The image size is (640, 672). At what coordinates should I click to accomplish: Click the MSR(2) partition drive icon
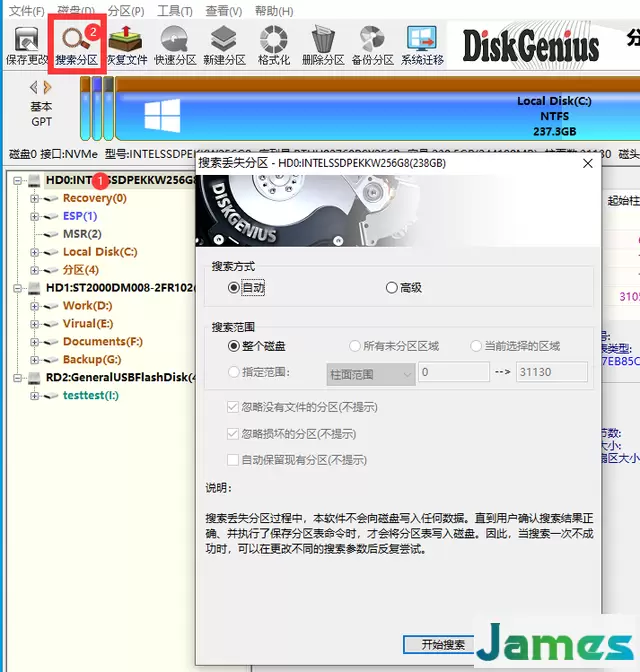tap(51, 234)
